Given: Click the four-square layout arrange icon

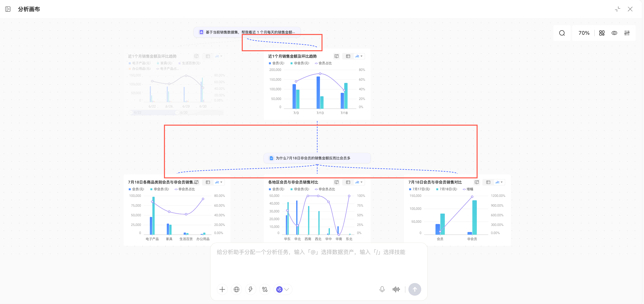Looking at the screenshot, I should point(601,33).
